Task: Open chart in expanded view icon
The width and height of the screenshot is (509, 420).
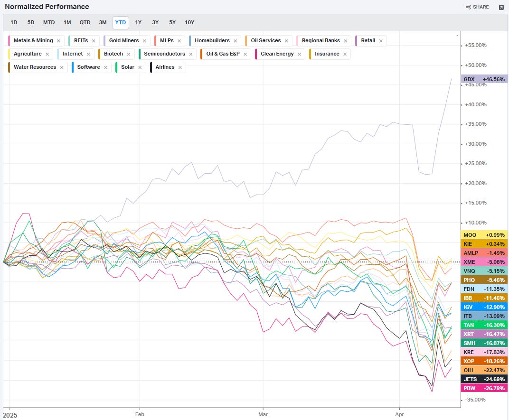Action: point(501,7)
